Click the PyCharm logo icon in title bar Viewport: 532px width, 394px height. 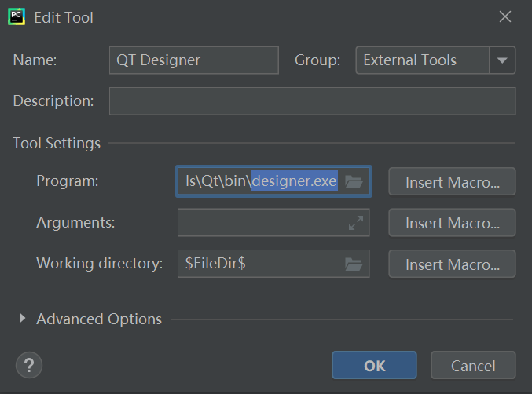(17, 17)
